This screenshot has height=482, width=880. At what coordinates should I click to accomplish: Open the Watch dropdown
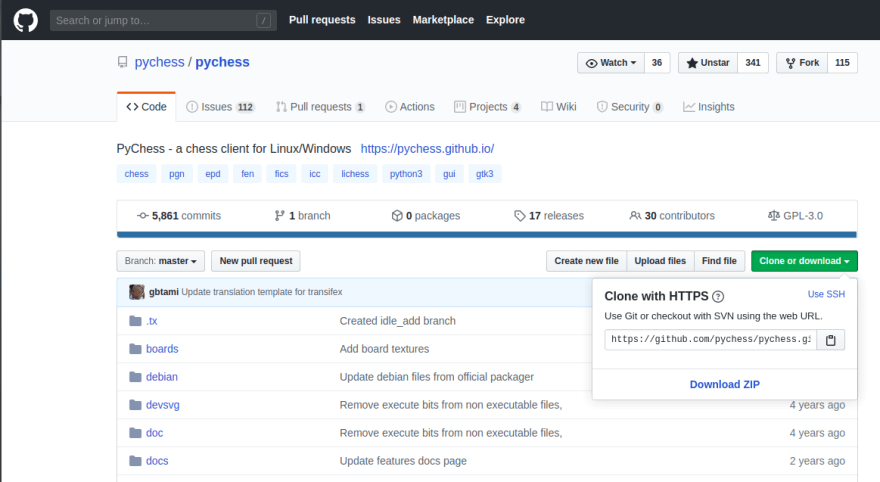[611, 63]
